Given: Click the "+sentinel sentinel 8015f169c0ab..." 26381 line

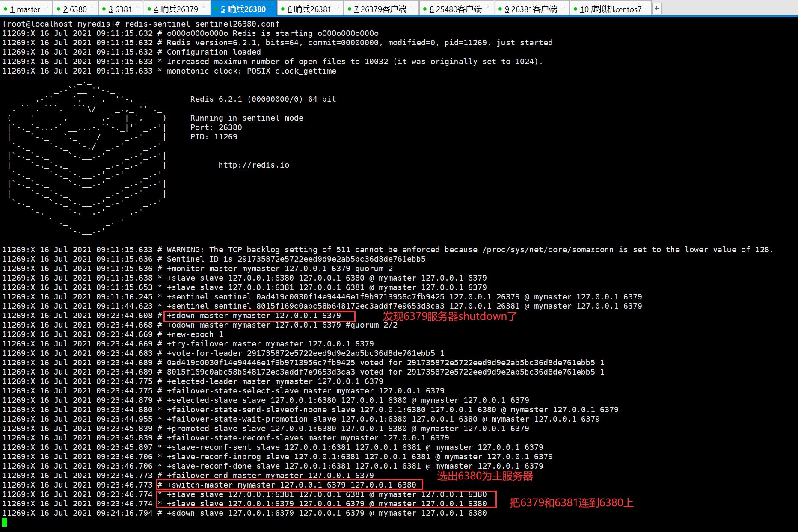Looking at the screenshot, I should [322, 306].
